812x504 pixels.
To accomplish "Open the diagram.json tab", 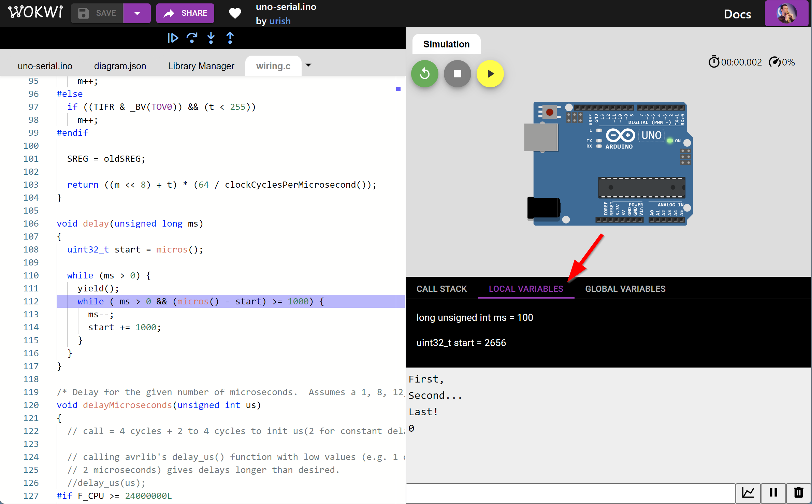I will [x=120, y=66].
